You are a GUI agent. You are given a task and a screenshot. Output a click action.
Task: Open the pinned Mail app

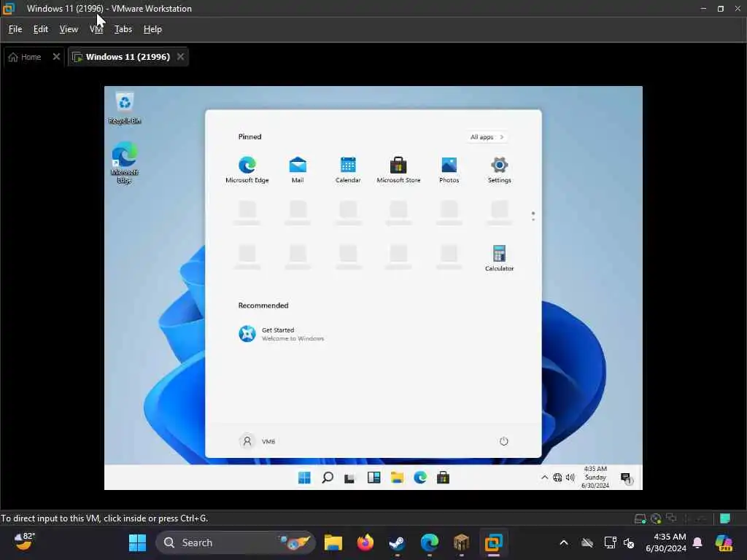(298, 169)
